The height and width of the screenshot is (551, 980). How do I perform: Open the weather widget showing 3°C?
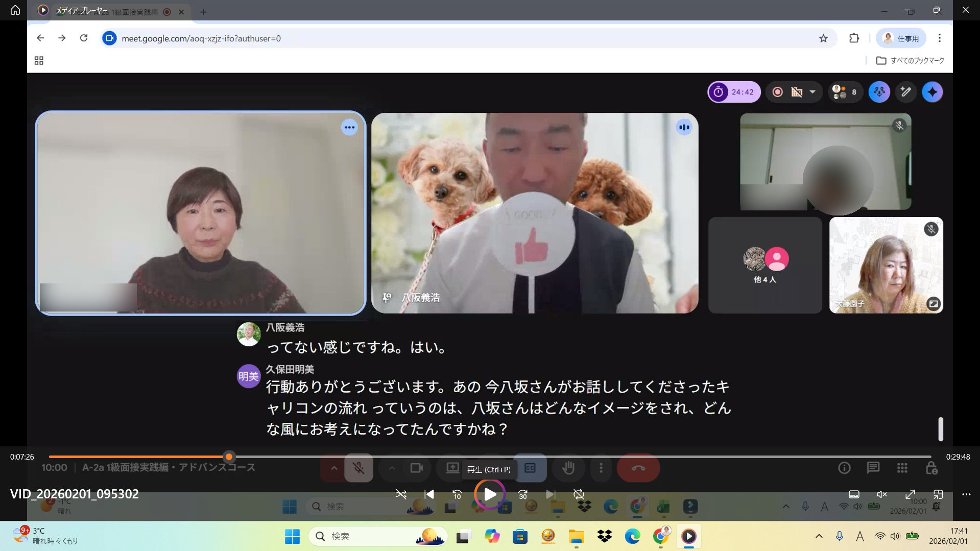(x=46, y=536)
